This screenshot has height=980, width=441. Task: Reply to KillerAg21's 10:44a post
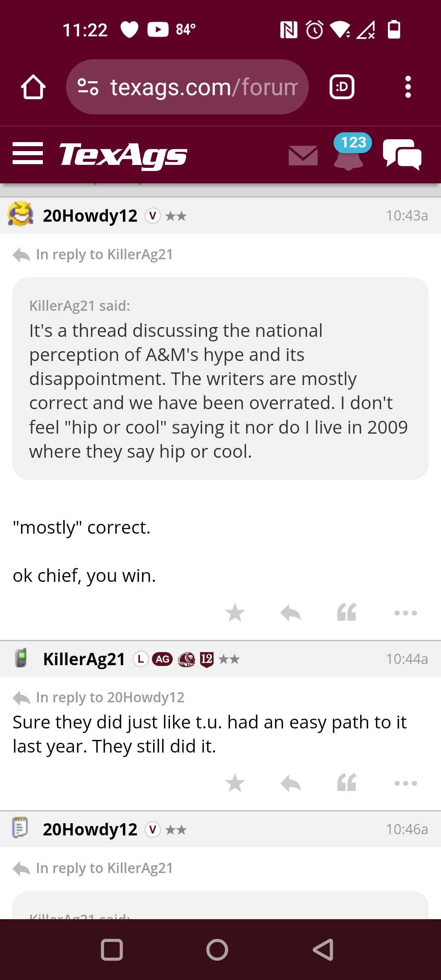coord(291,783)
